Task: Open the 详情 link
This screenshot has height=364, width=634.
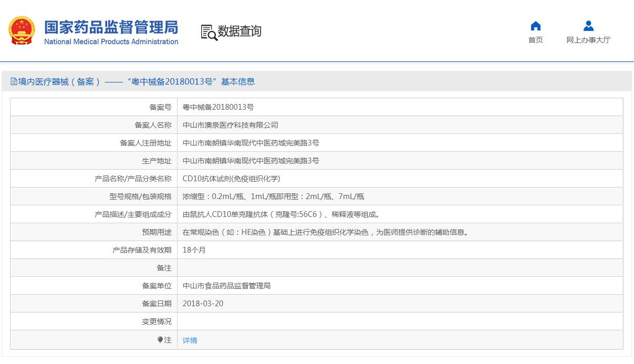Action: (190, 340)
